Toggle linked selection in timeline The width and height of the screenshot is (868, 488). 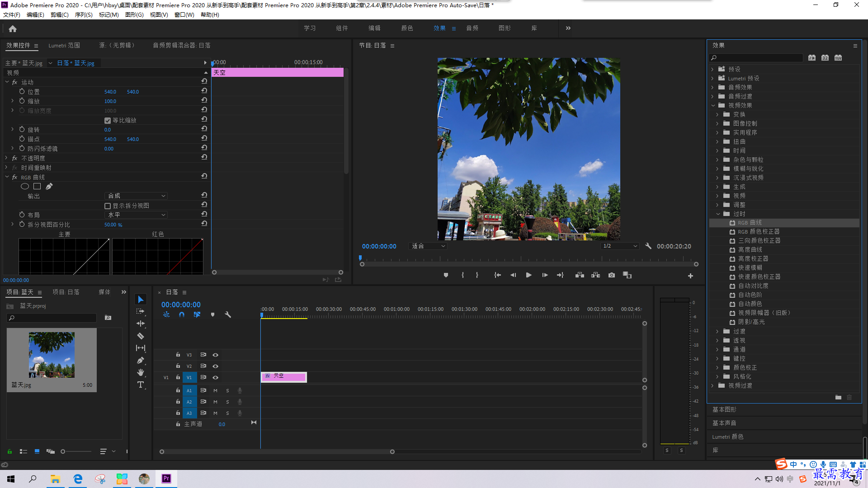point(197,314)
